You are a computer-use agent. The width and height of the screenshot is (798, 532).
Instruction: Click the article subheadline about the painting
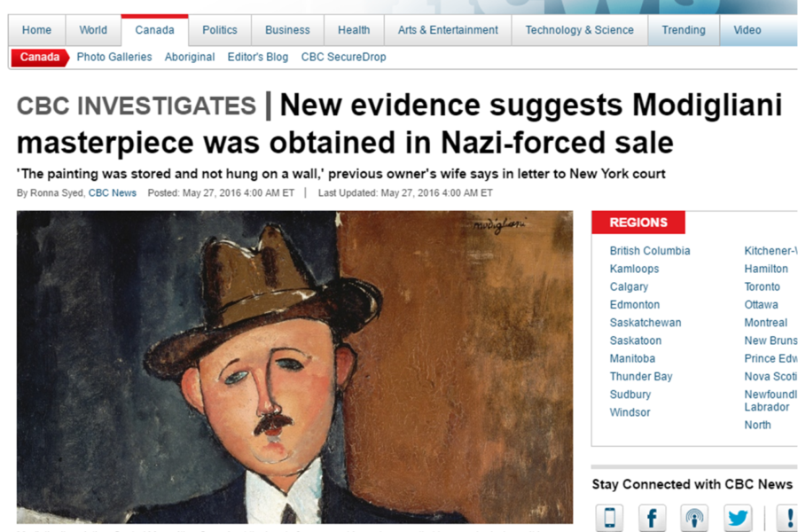click(x=341, y=174)
